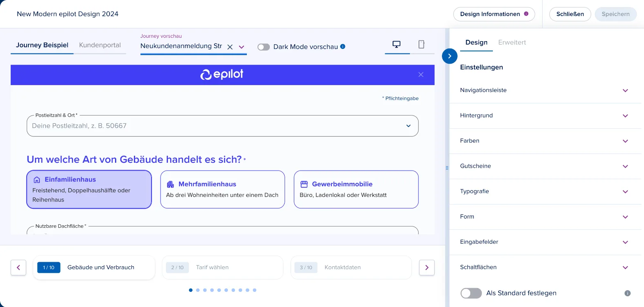This screenshot has width=644, height=307.
Task: Expand the Gutscheine settings section
Action: (545, 166)
